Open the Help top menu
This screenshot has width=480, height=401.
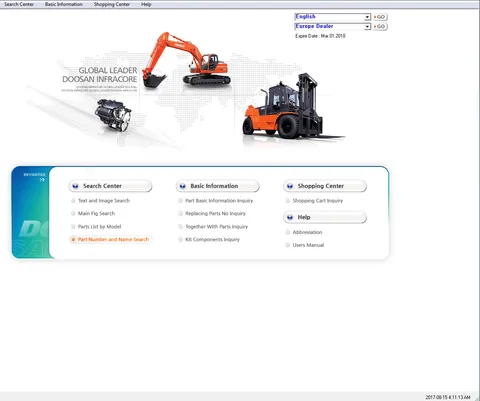pos(146,4)
